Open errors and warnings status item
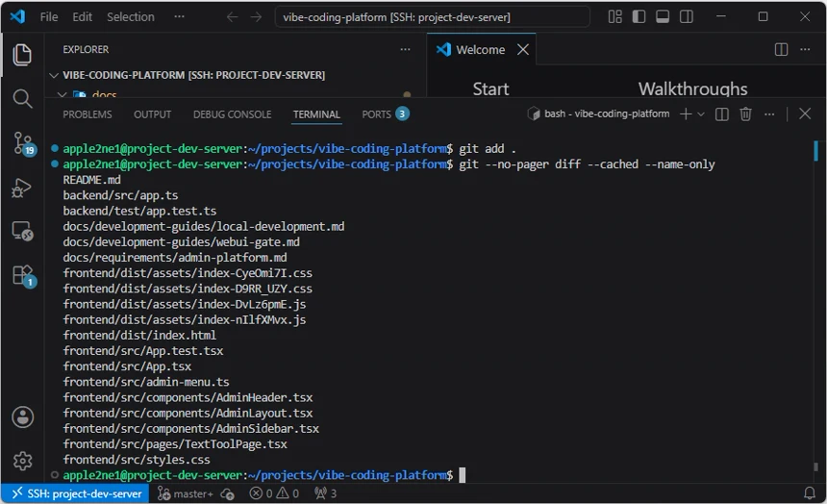Screen dimensions: 827x504 pyautogui.click(x=274, y=493)
